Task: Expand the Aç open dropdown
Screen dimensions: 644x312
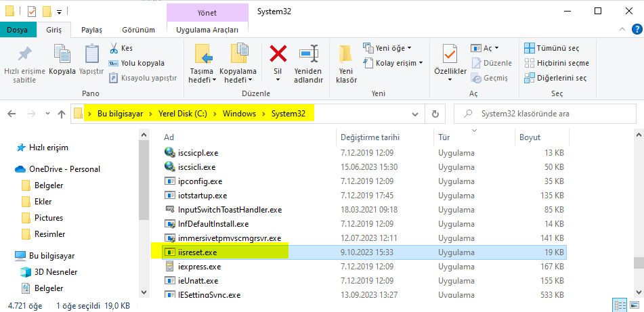Action: (496, 48)
